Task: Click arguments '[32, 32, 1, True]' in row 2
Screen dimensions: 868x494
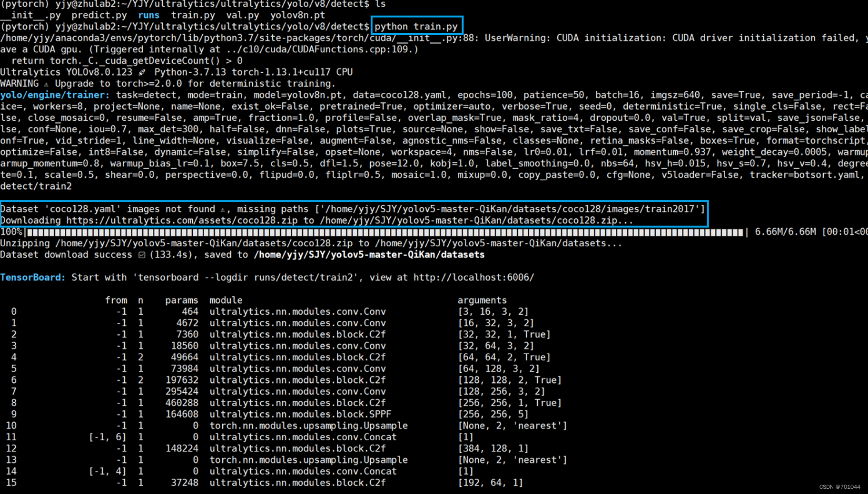Action: [x=504, y=335]
